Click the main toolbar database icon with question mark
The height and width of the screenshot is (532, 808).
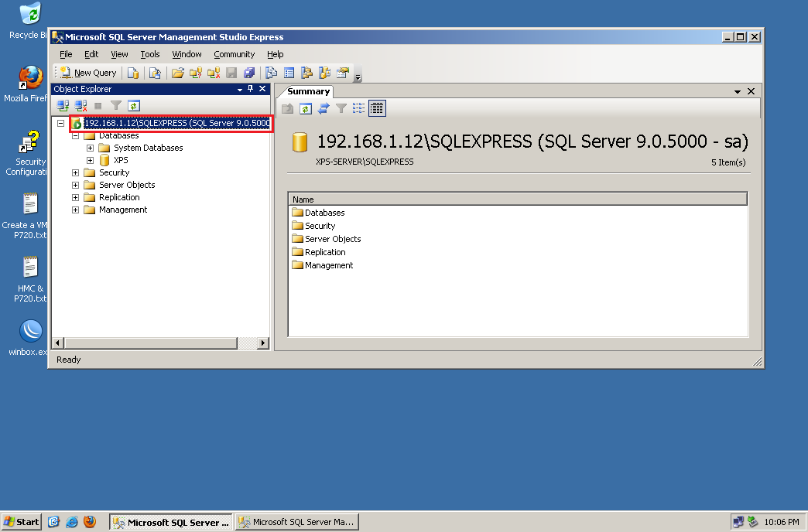point(196,73)
